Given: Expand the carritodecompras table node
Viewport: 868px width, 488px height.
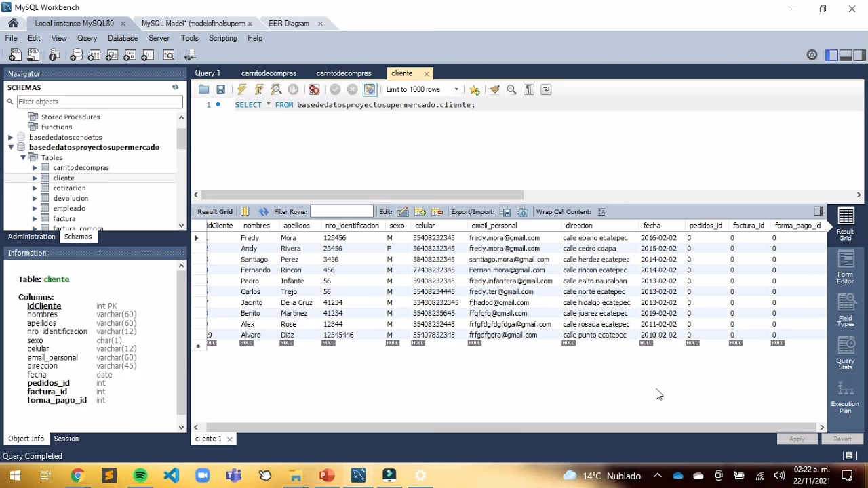Looking at the screenshot, I should [35, 168].
